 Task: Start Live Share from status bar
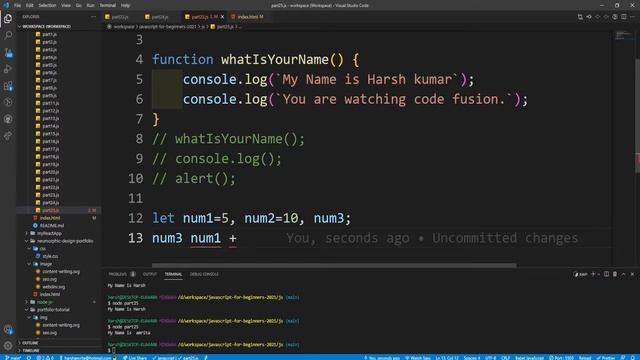[135, 358]
